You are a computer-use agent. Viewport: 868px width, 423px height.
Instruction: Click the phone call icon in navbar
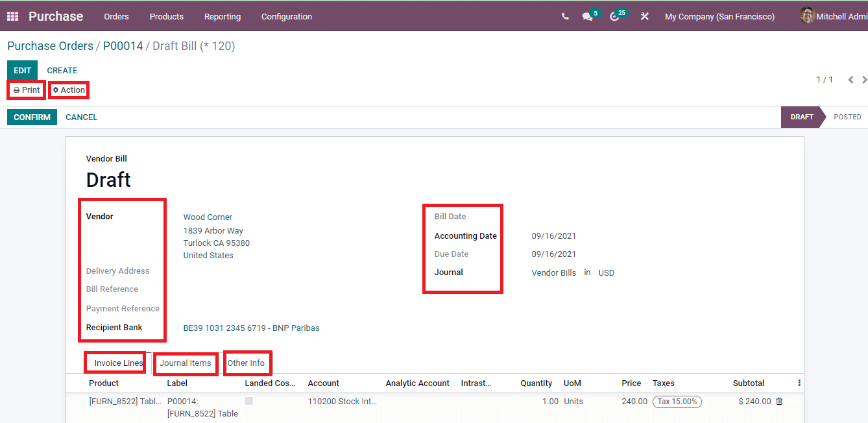click(x=565, y=17)
